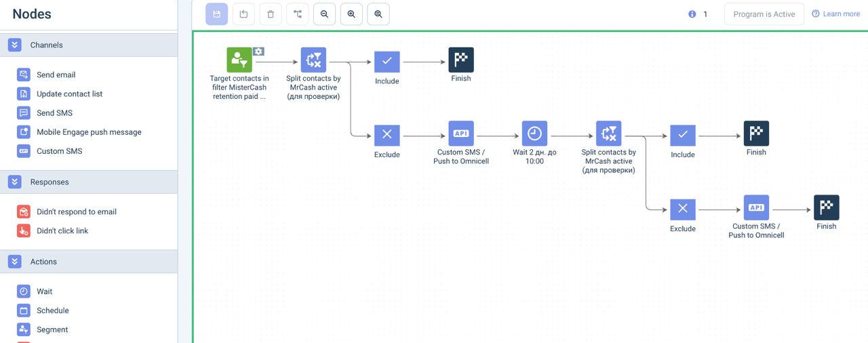The height and width of the screenshot is (343, 868).
Task: Click the Program is Active button
Action: [764, 14]
